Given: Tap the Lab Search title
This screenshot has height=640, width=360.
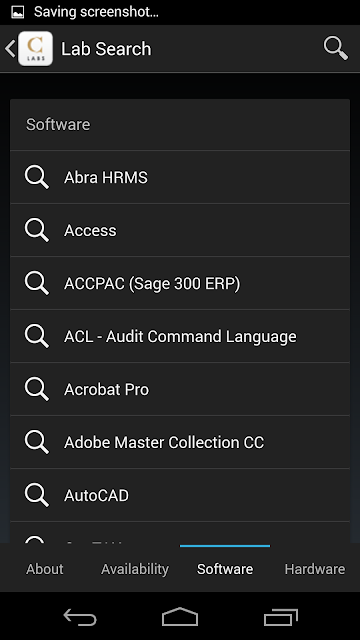Looking at the screenshot, I should point(106,49).
